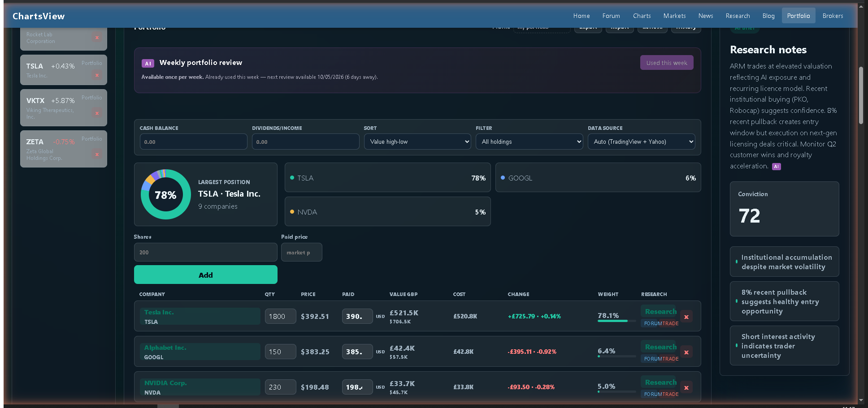Screen dimensions: 868x408
Task: Click TRADE link in NVIDIA row
Action: (x=671, y=394)
